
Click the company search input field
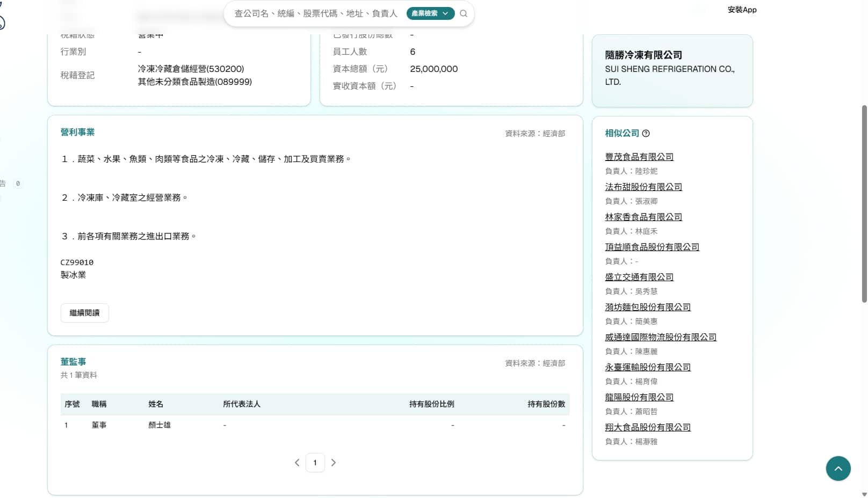click(316, 13)
